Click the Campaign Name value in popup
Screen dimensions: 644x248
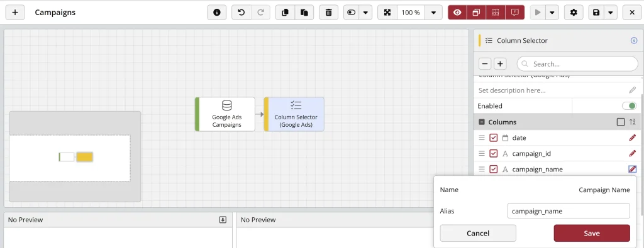coord(604,190)
